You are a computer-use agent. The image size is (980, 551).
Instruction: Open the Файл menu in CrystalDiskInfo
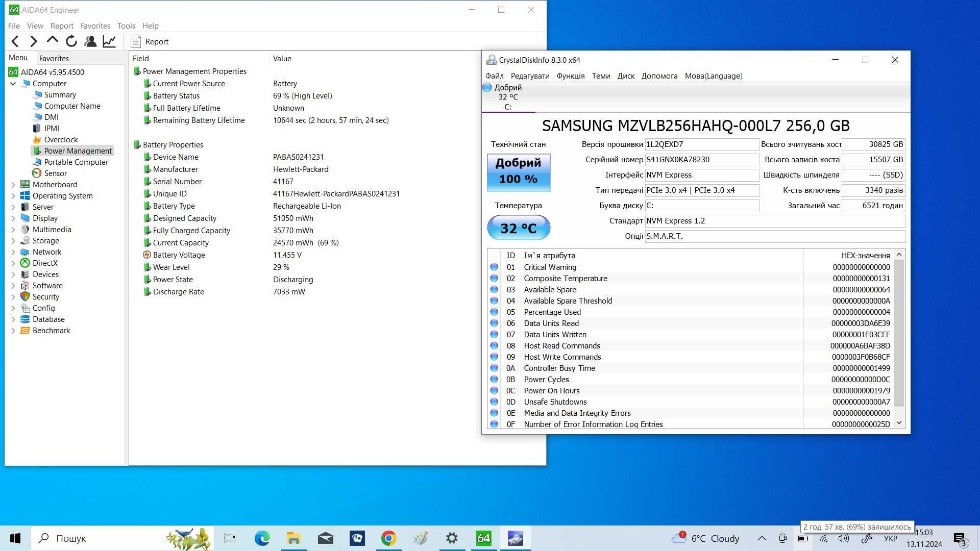point(494,76)
